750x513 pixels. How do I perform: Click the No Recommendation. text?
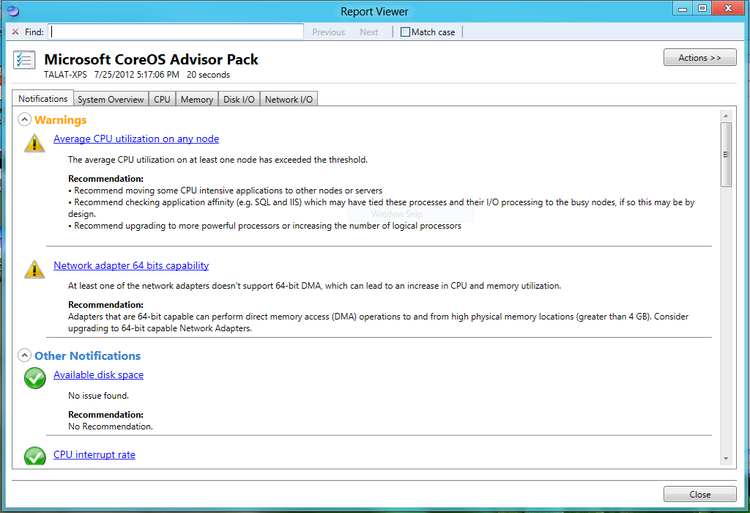tap(110, 426)
